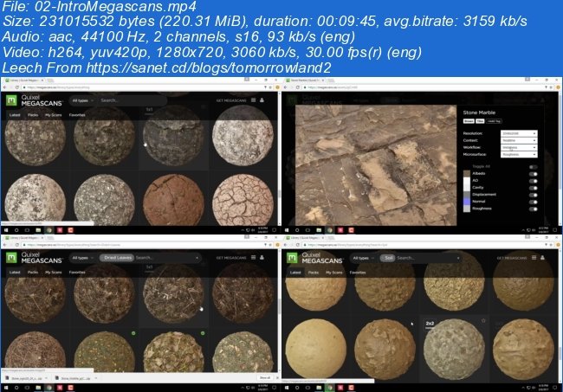The width and height of the screenshot is (563, 392).
Task: Select Favorites tab in Dried Leaves frame
Action: click(77, 273)
